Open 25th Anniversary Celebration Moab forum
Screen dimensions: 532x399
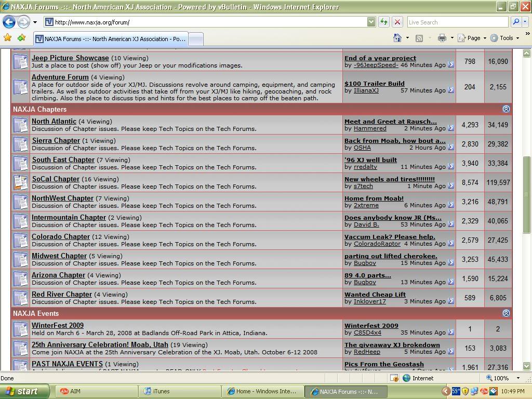tap(100, 345)
